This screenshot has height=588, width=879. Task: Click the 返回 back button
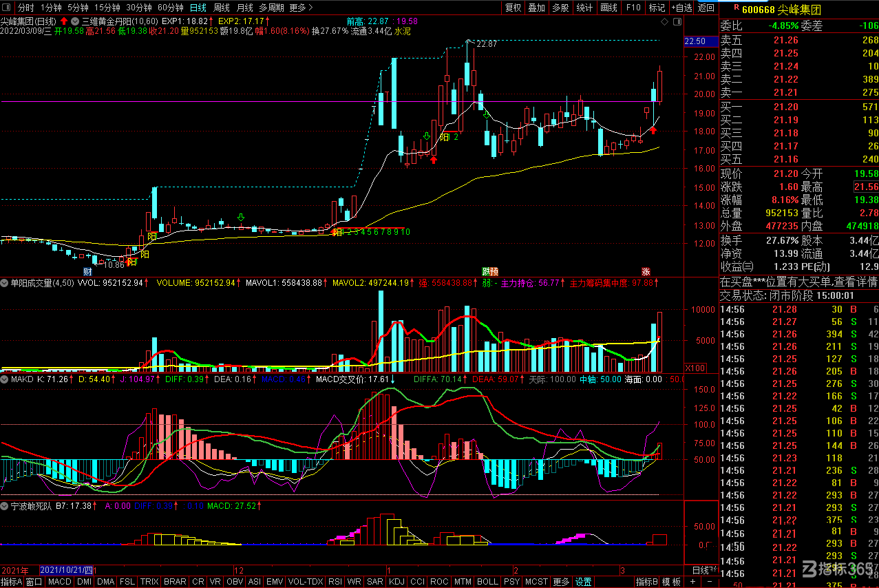point(706,8)
